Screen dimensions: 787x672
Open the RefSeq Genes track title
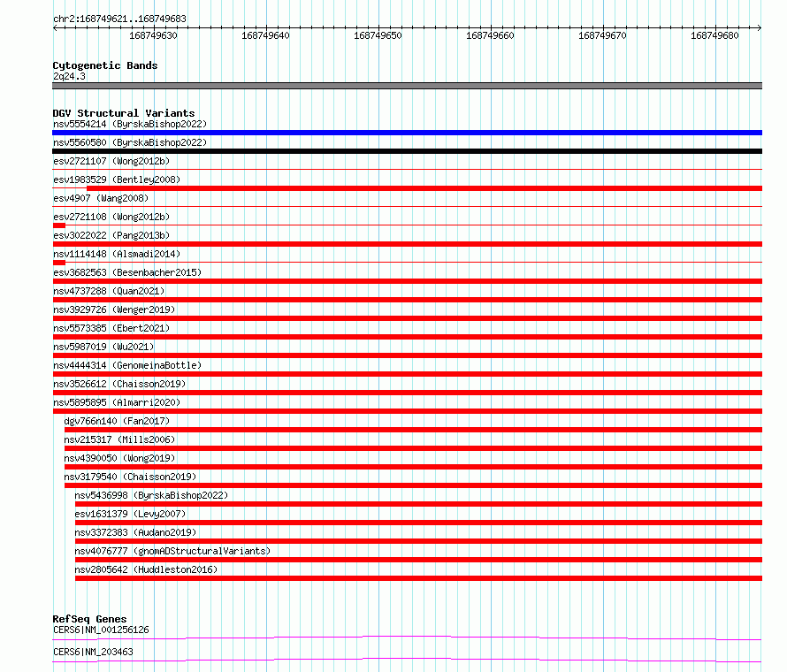(x=89, y=619)
